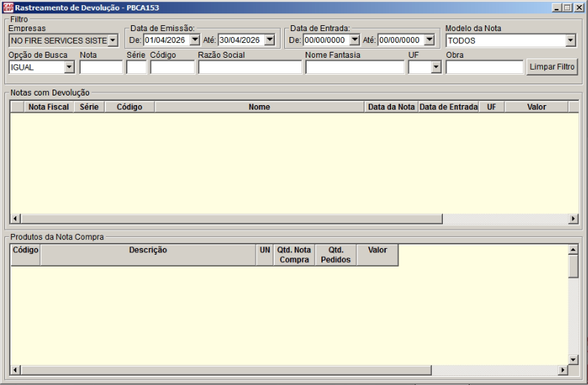The width and height of the screenshot is (588, 385).
Task: Click the Emissão De date 01/04/2026
Action: [x=167, y=40]
